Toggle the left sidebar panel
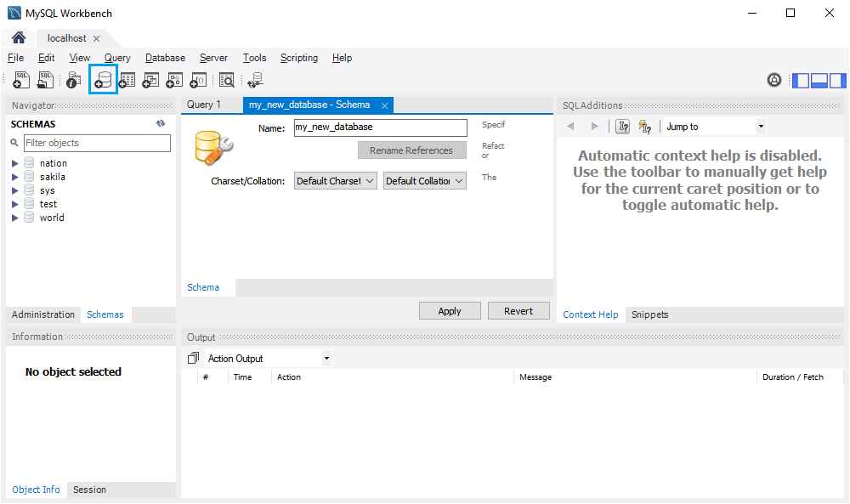850x504 pixels. click(801, 81)
